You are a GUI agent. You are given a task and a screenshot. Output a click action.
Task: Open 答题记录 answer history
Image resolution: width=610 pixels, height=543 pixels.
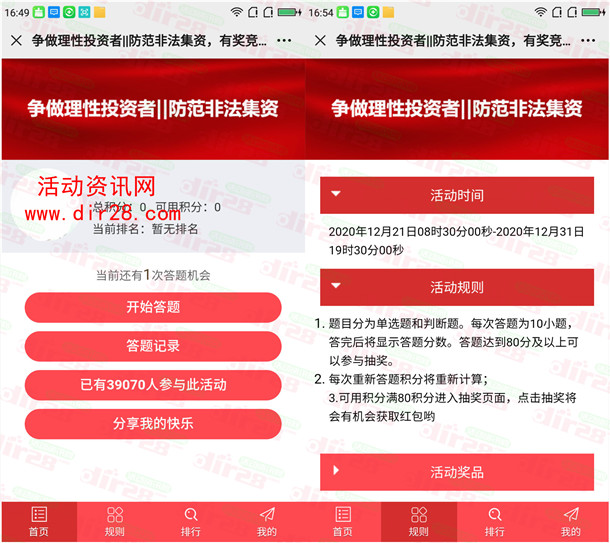coord(153,346)
